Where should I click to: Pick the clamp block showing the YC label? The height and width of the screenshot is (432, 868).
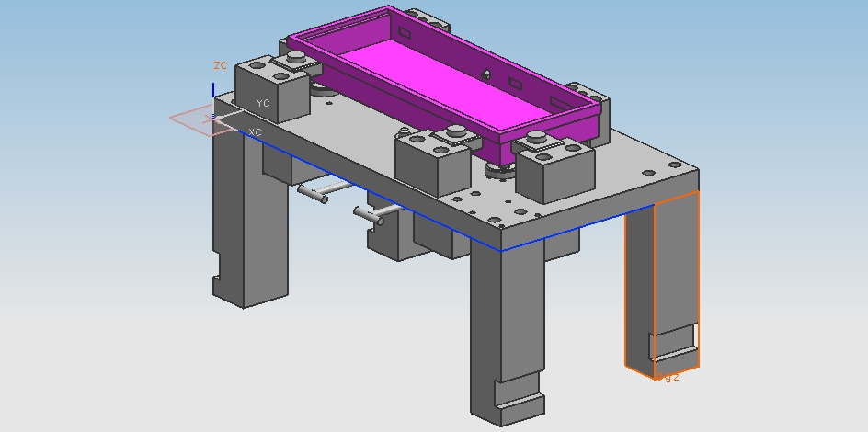271,88
